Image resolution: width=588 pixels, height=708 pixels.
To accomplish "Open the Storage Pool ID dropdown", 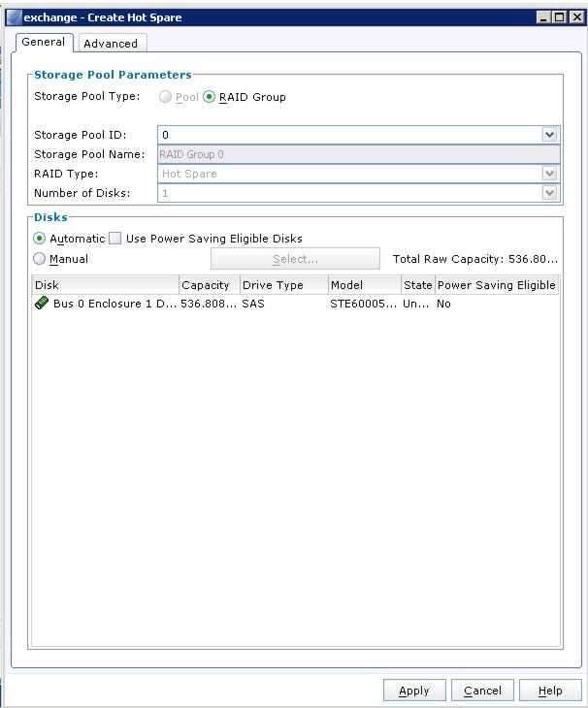I will tap(549, 135).
